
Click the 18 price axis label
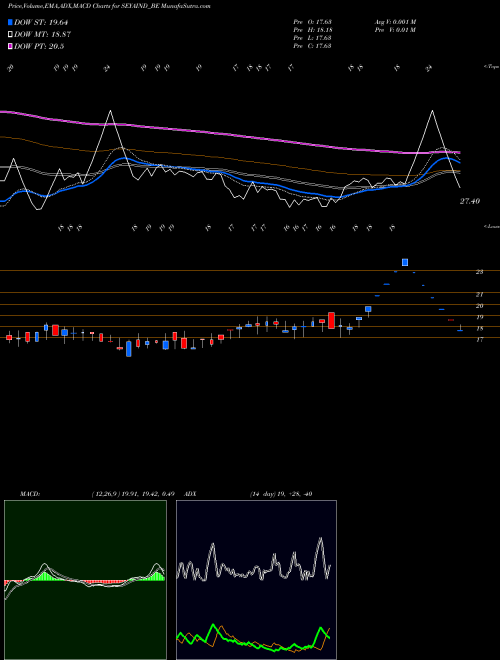click(479, 329)
